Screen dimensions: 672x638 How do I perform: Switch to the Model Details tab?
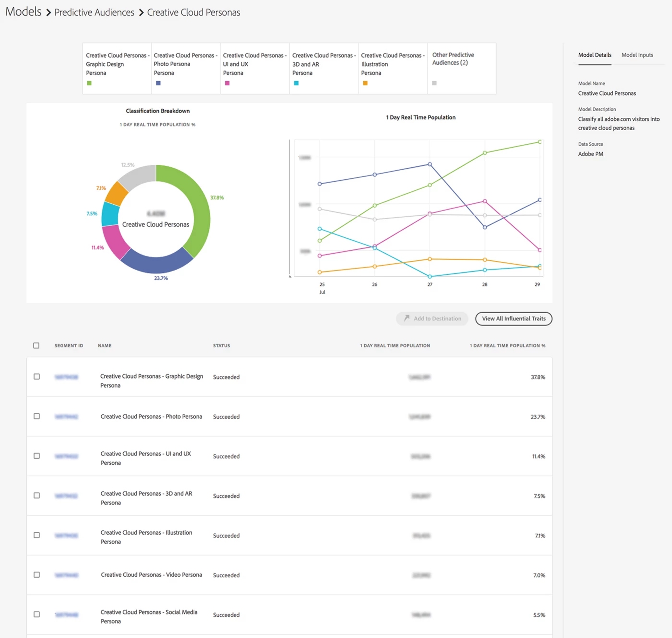pos(595,55)
